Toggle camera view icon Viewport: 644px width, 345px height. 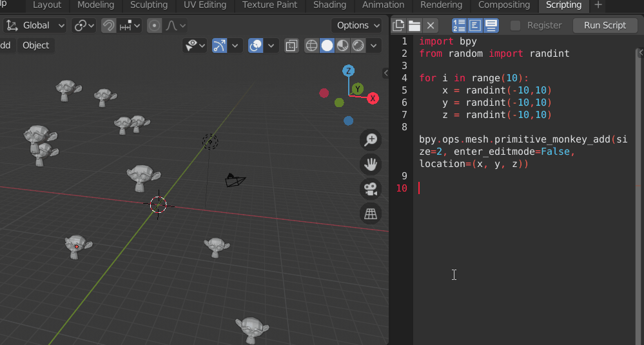(x=371, y=189)
